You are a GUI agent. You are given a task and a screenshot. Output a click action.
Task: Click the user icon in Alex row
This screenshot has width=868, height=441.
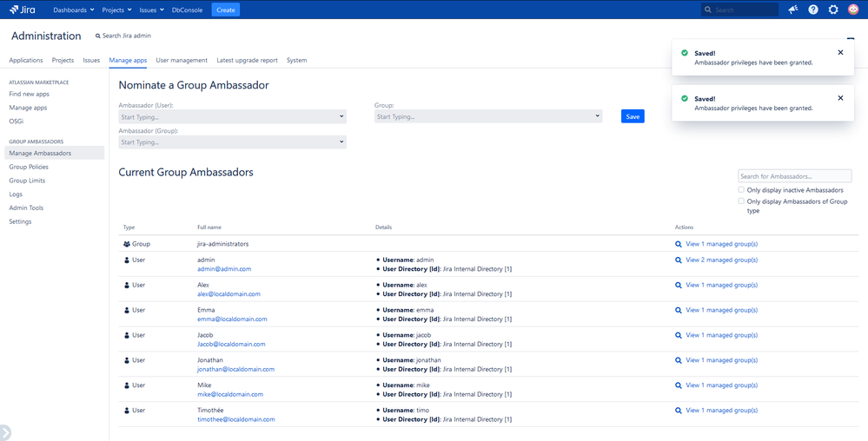[127, 285]
